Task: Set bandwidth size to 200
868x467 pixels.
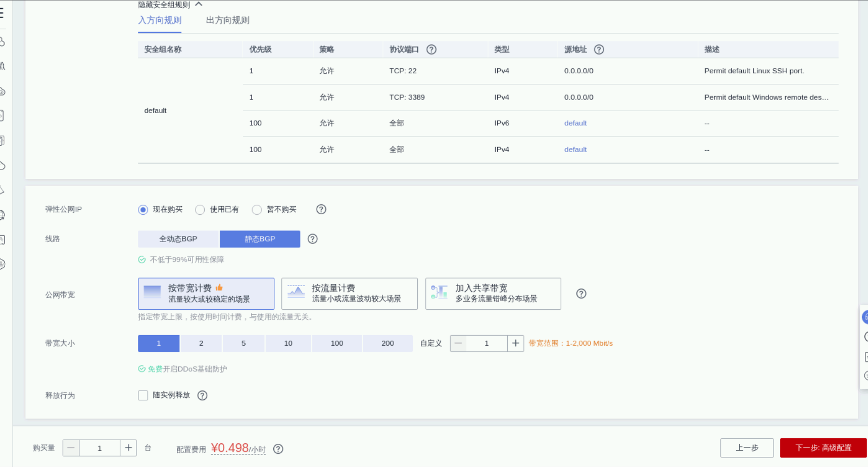Action: (388, 343)
